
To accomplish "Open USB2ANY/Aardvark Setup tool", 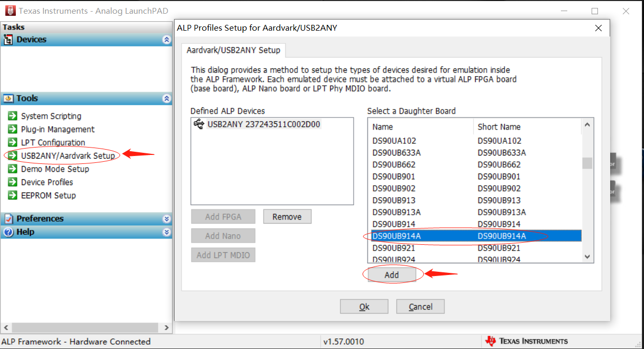I will pyautogui.click(x=68, y=156).
